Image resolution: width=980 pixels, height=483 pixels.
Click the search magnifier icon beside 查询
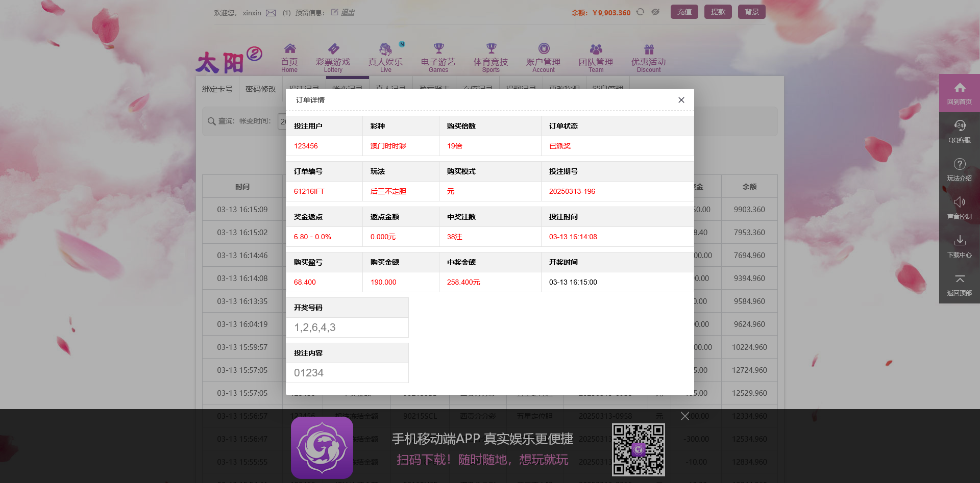pyautogui.click(x=211, y=121)
